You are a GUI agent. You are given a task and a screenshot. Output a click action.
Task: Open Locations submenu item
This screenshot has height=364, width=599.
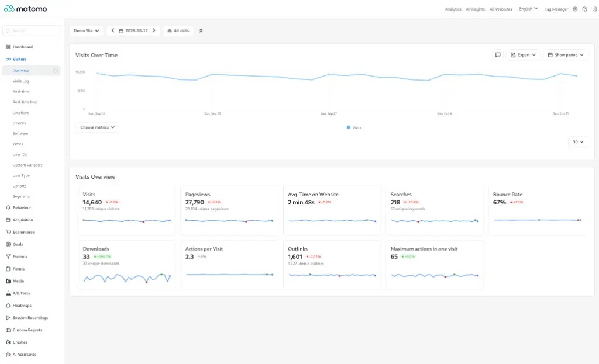20,113
